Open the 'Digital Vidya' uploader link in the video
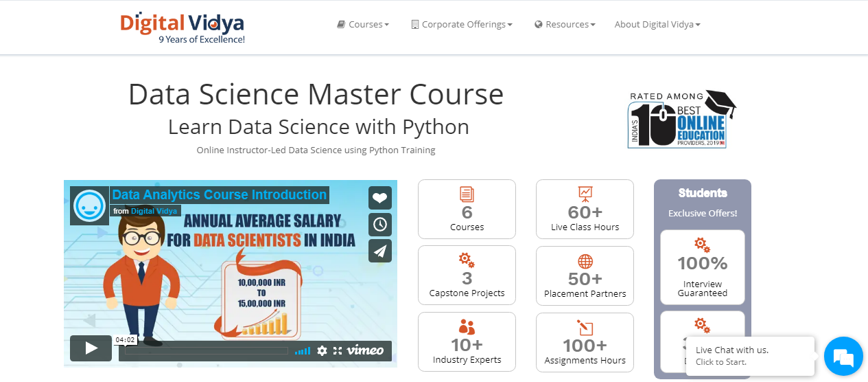The image size is (868, 382). tap(154, 211)
